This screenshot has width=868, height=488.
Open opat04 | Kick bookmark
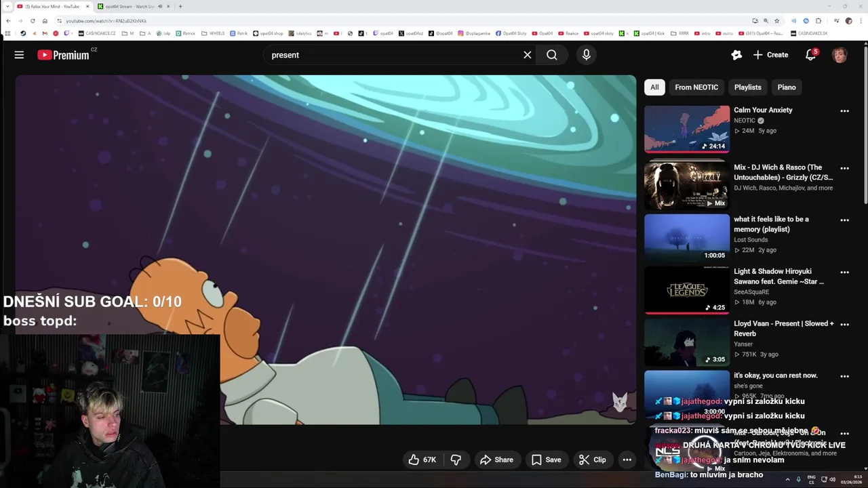(x=649, y=33)
